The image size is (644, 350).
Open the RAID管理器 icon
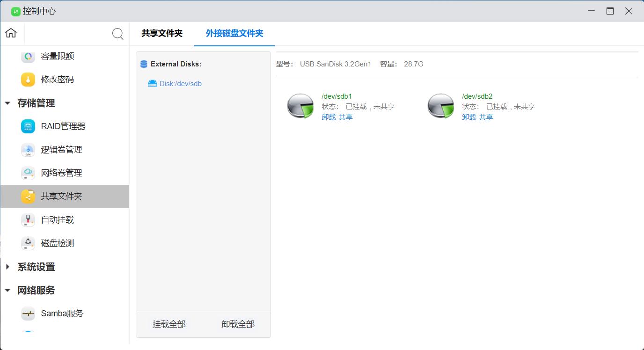click(x=28, y=126)
